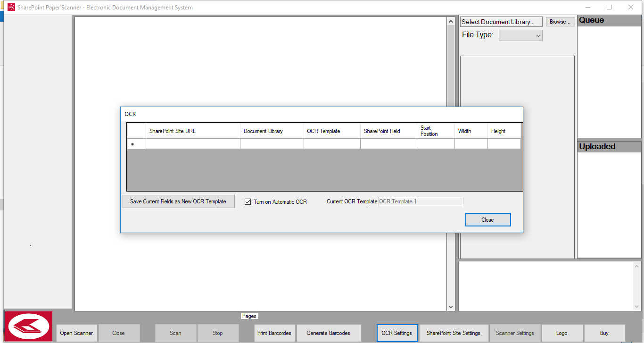This screenshot has height=343, width=644.
Task: Click page viewer scroll up arrow
Action: [x=451, y=21]
